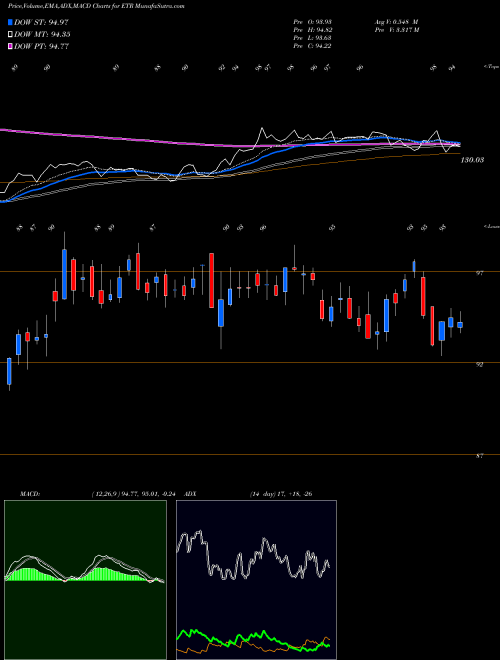Click the 'Pre V: 3.317 M' volume text

coord(396,30)
